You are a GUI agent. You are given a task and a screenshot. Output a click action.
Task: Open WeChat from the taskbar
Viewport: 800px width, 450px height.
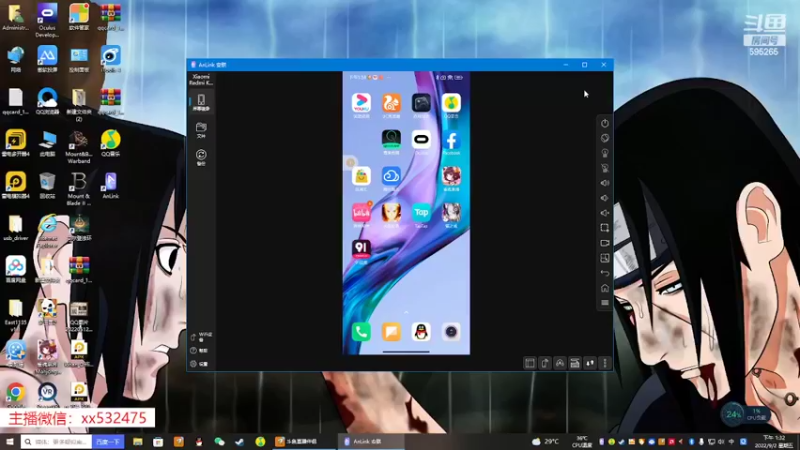(x=219, y=442)
